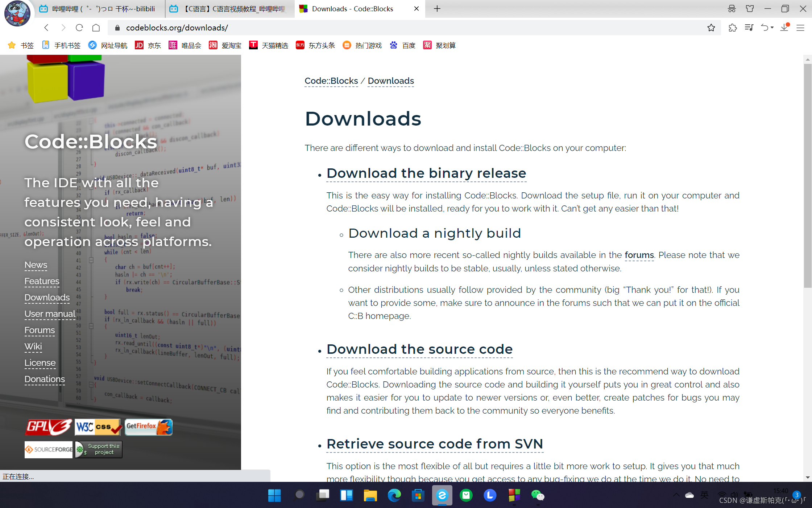Click the SourceForge badge
Viewport: 812px width, 508px height.
point(49,449)
